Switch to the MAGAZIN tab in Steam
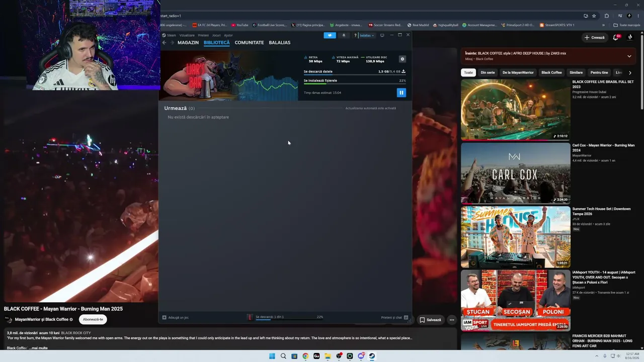This screenshot has width=644, height=362. (x=188, y=43)
